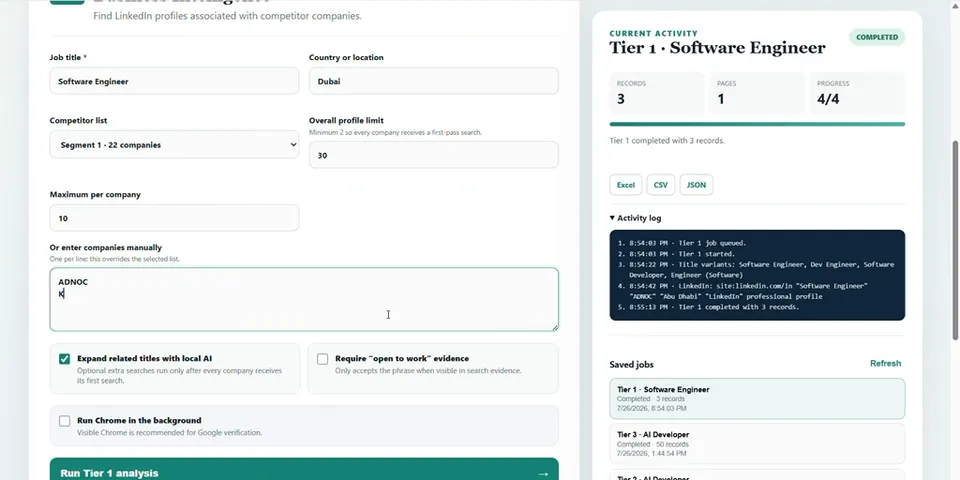960x480 pixels.
Task: Edit the Maximum per company field
Action: tap(174, 218)
